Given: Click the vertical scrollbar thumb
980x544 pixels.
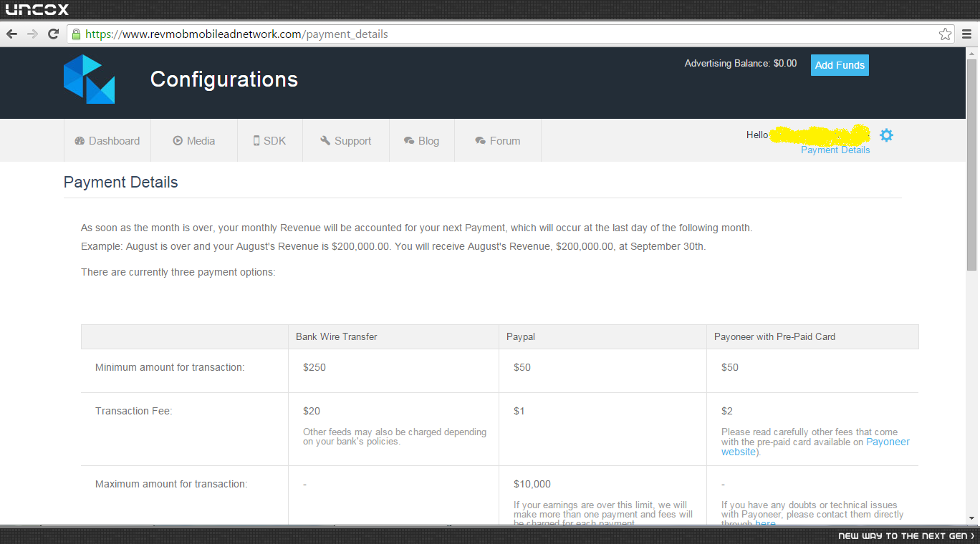Looking at the screenshot, I should (972, 165).
